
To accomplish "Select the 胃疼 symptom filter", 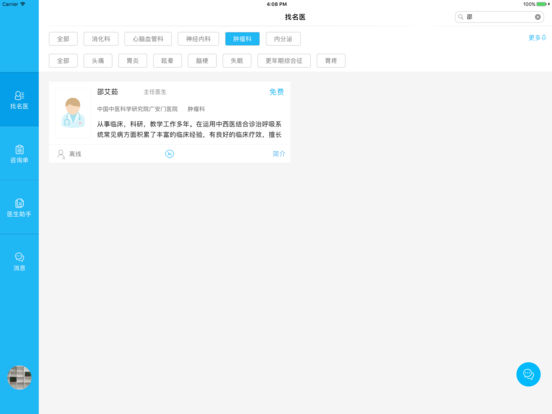I will tap(331, 61).
